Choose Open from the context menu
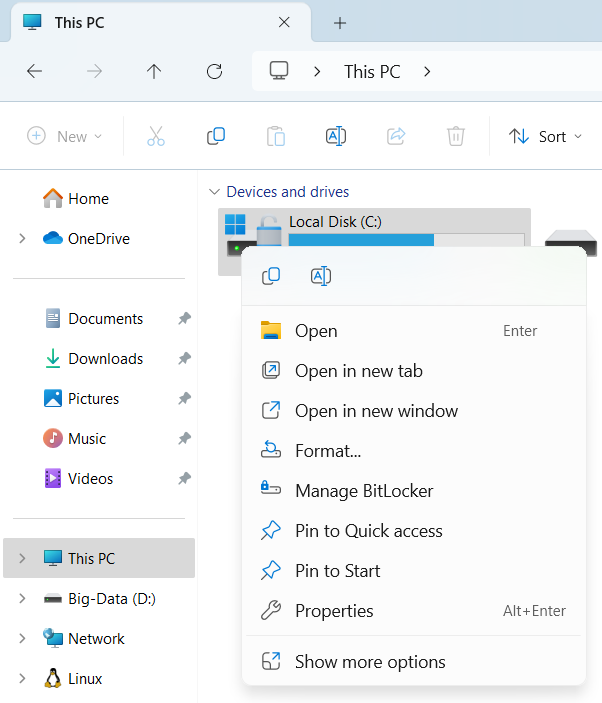The width and height of the screenshot is (602, 703). pyautogui.click(x=414, y=331)
